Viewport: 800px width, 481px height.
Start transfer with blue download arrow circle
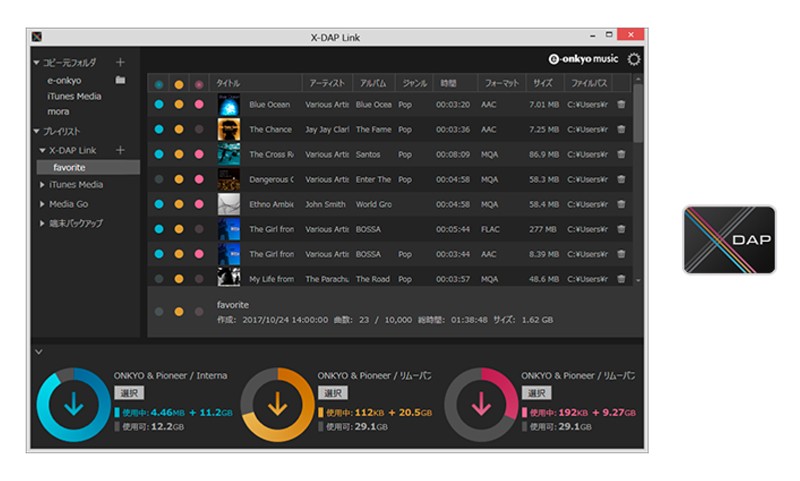(74, 404)
